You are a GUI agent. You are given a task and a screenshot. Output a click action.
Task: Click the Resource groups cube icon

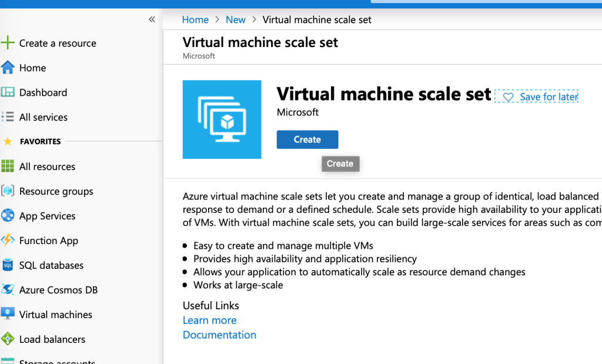[8, 191]
